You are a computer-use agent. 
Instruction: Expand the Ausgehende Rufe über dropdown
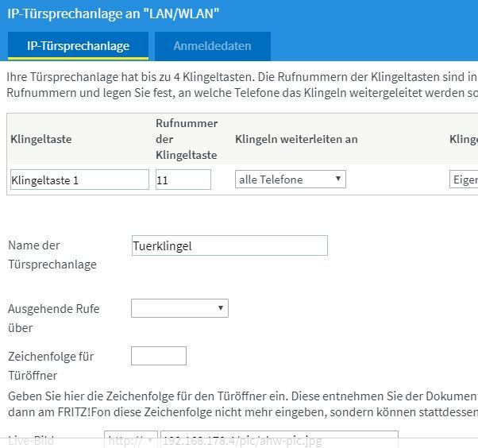(179, 308)
